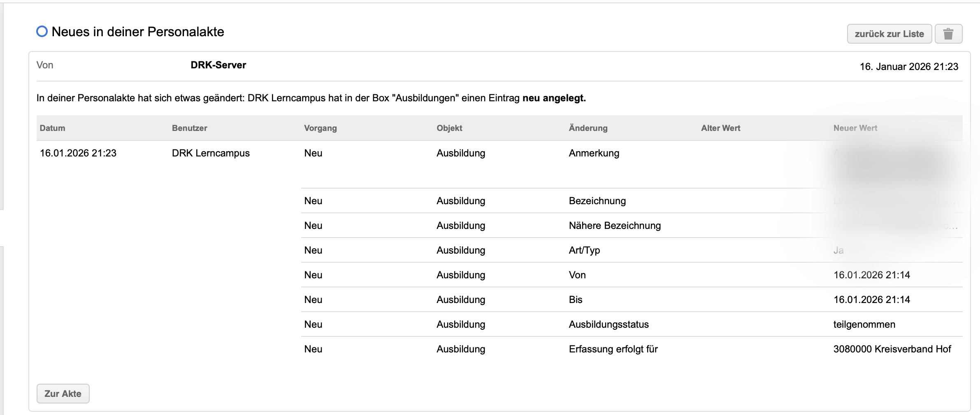Click the Anmerkung entry in Änderung column

[x=594, y=153]
